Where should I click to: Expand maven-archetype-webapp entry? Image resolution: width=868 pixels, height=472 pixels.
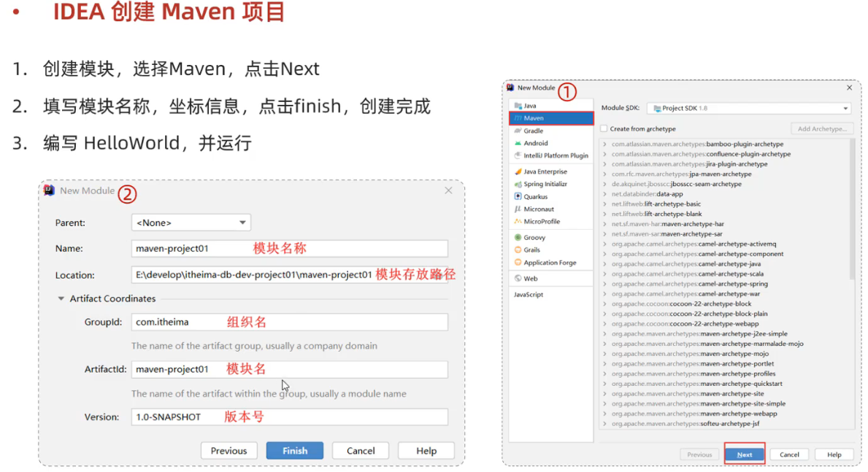(x=604, y=414)
